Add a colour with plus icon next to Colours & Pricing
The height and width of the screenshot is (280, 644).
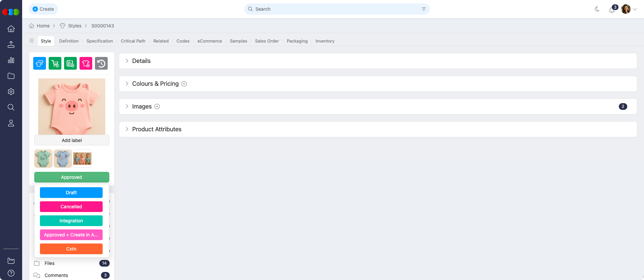[184, 84]
